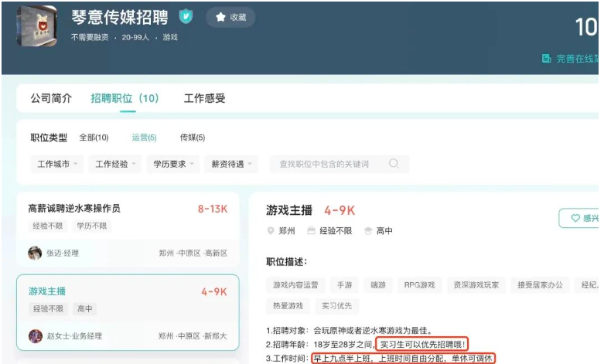The width and height of the screenshot is (604, 364).
Task: Click the 收藏 star button
Action: (230, 17)
